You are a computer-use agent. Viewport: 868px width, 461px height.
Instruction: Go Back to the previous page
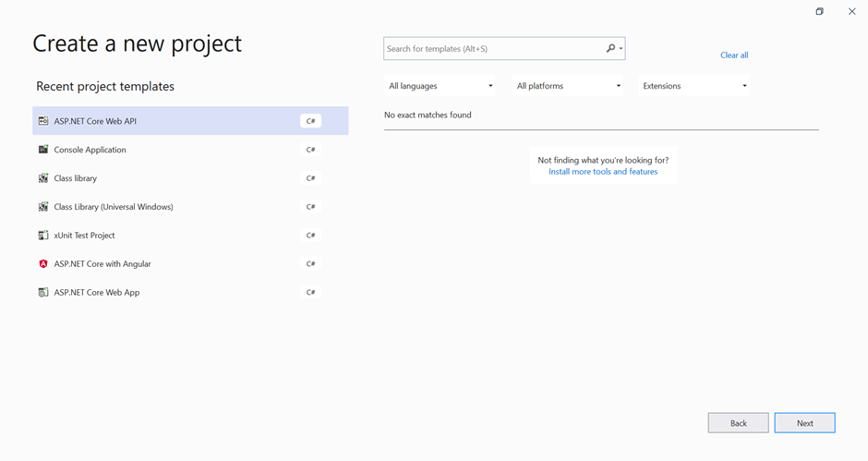pyautogui.click(x=739, y=423)
